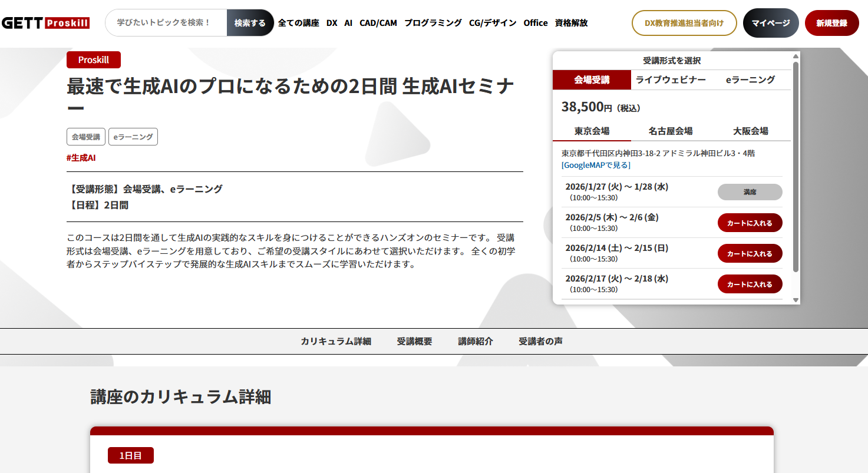This screenshot has height=473, width=868.
Task: Switch to the ライブウェビナー tab
Action: coord(671,80)
